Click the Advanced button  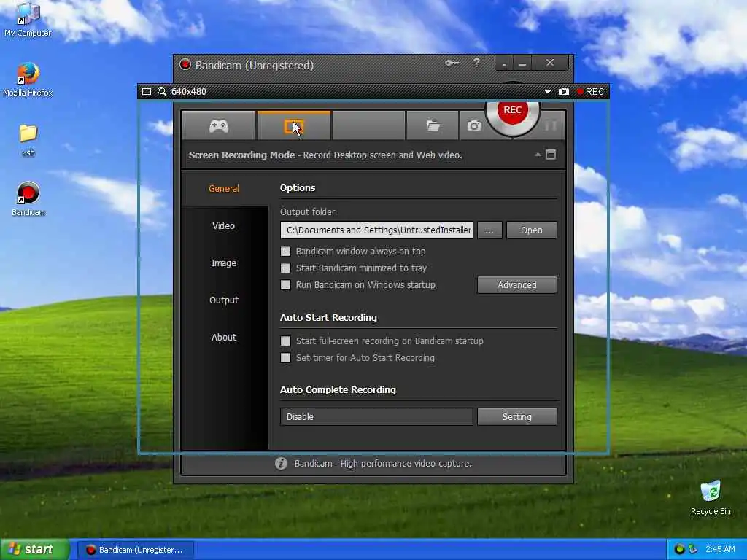coord(517,285)
